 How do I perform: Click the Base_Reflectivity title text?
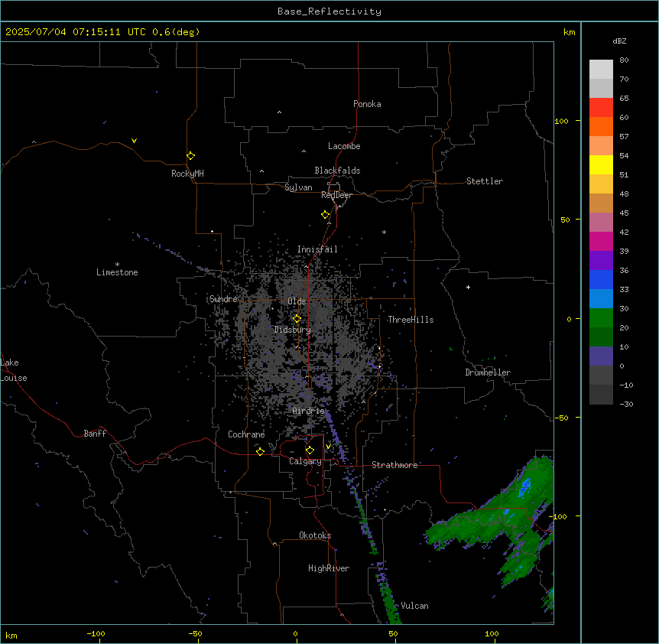point(329,11)
